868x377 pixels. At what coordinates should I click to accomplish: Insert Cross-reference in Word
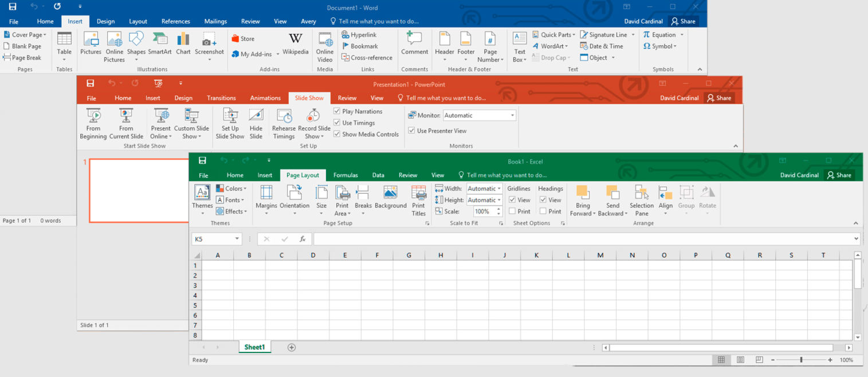[367, 57]
